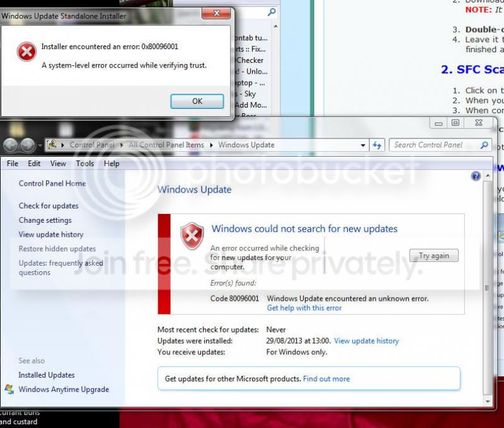Click the Forward navigation arrow button
Viewport: 504px width, 428px height.
pyautogui.click(x=28, y=145)
